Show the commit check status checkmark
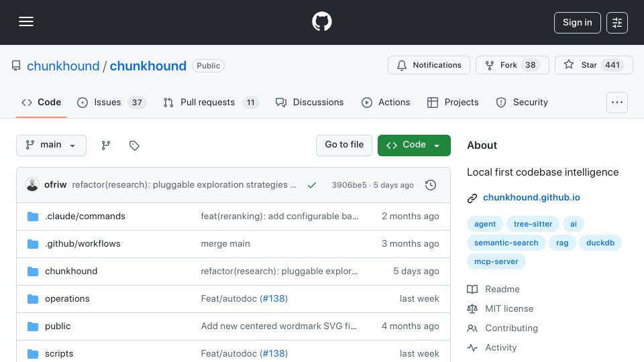The width and height of the screenshot is (644, 362). coord(312,185)
